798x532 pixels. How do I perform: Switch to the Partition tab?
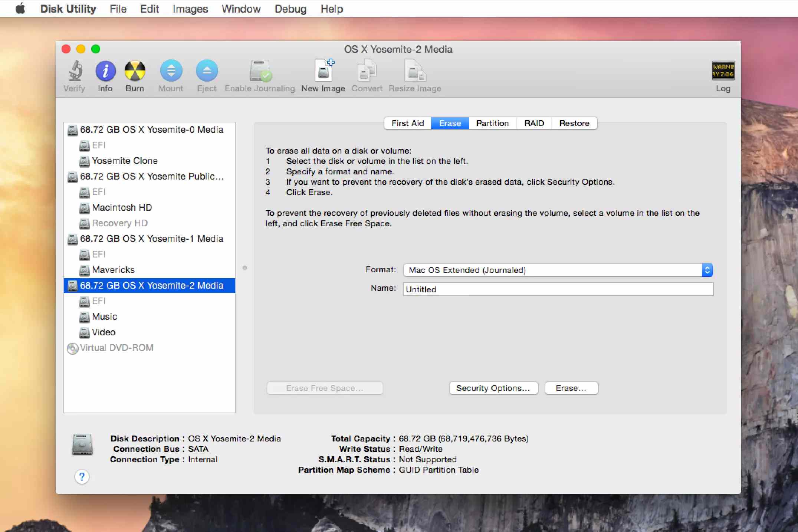click(492, 123)
